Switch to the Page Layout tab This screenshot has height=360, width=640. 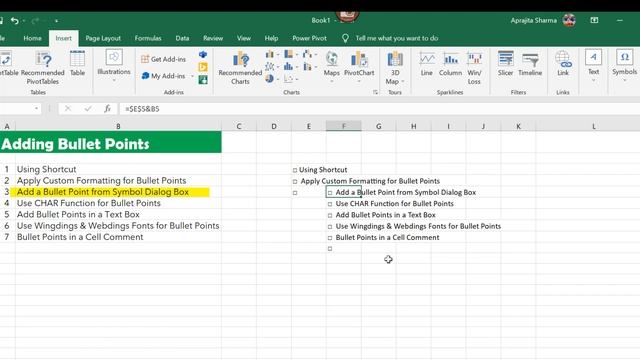pos(103,38)
